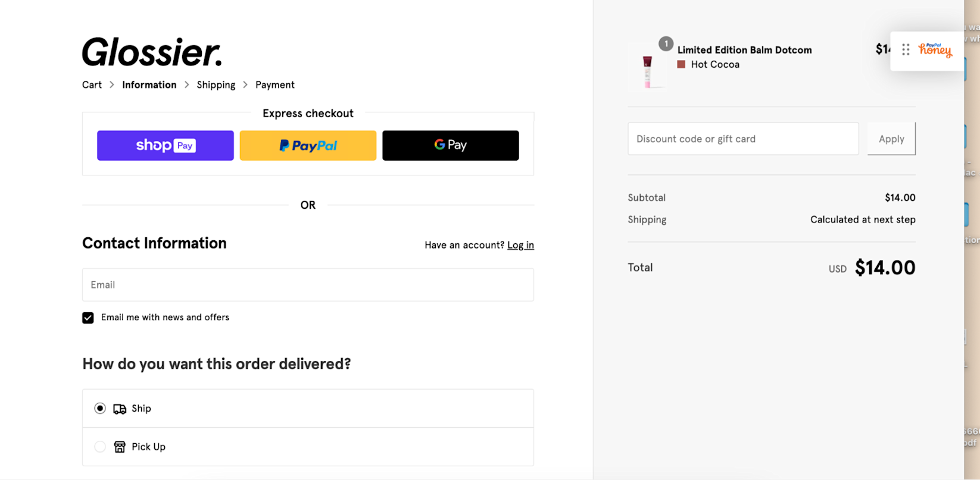Viewport: 980px width, 480px height.
Task: Apply a discount code
Action: click(891, 138)
